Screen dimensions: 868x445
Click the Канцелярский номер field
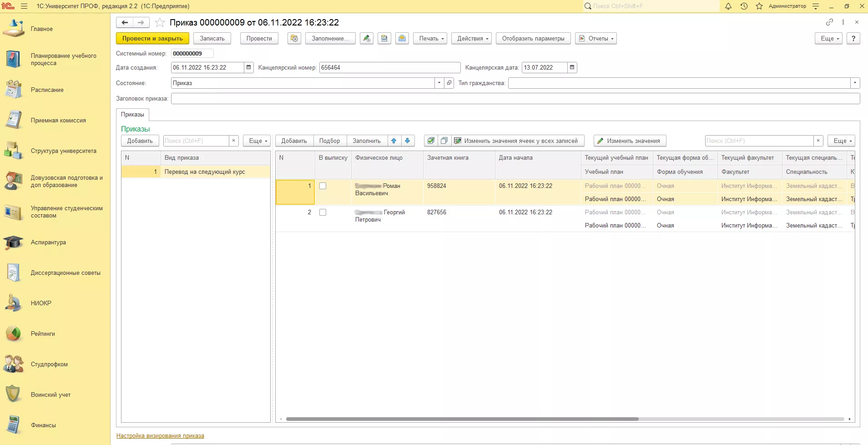pyautogui.click(x=390, y=67)
